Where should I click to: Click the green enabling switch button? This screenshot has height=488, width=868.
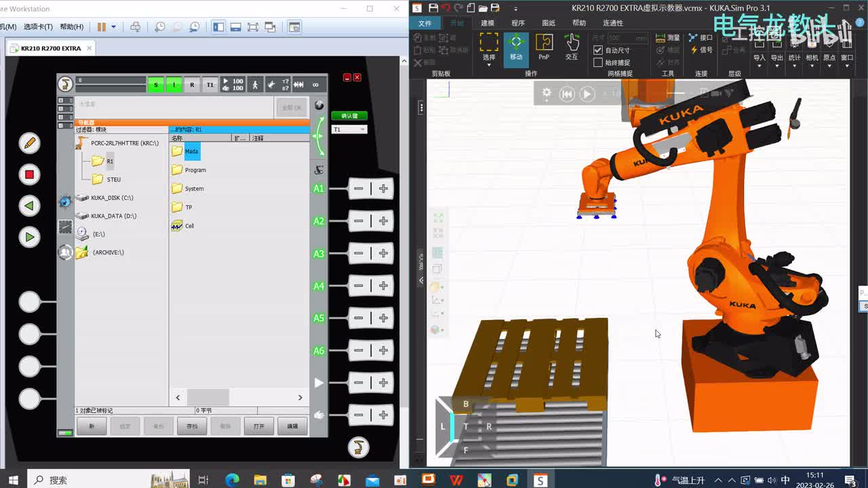click(x=349, y=116)
